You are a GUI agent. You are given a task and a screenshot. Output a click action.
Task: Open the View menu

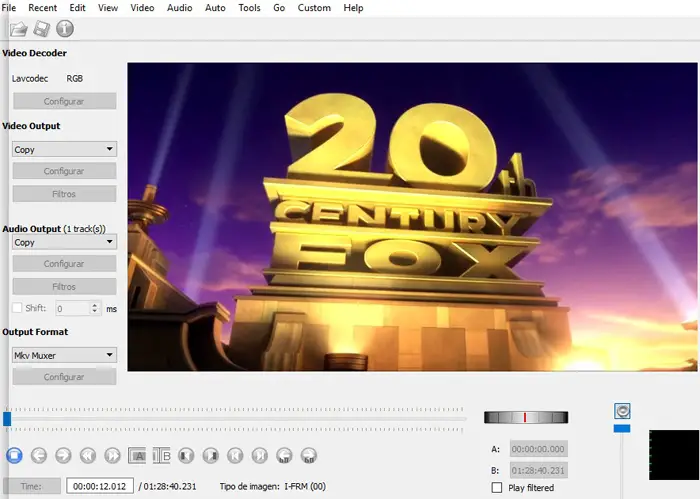click(108, 8)
